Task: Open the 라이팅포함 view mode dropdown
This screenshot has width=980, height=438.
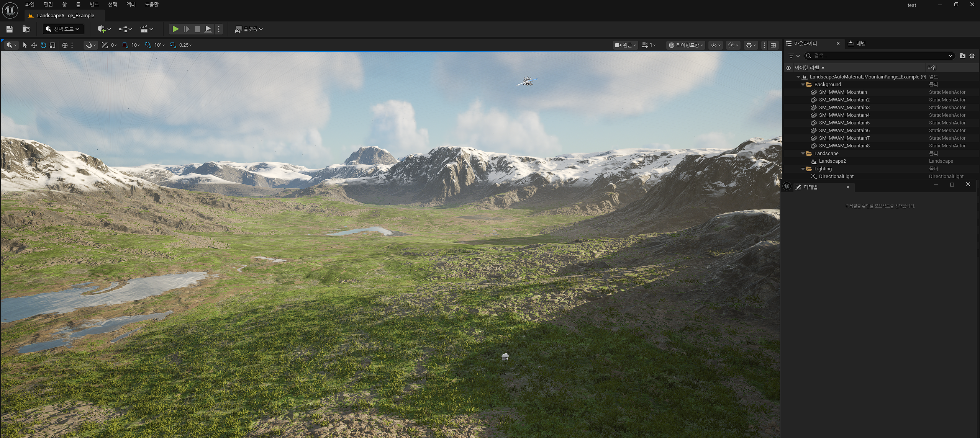Action: 686,45
